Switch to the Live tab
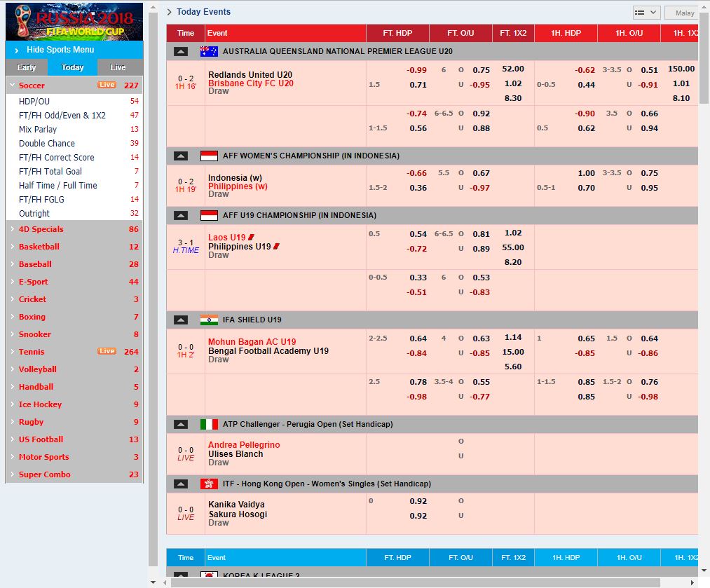 coord(119,67)
